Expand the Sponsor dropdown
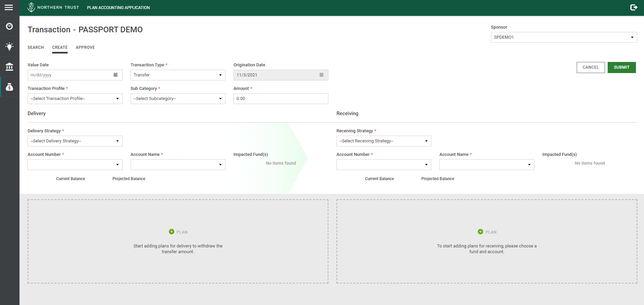 point(564,37)
